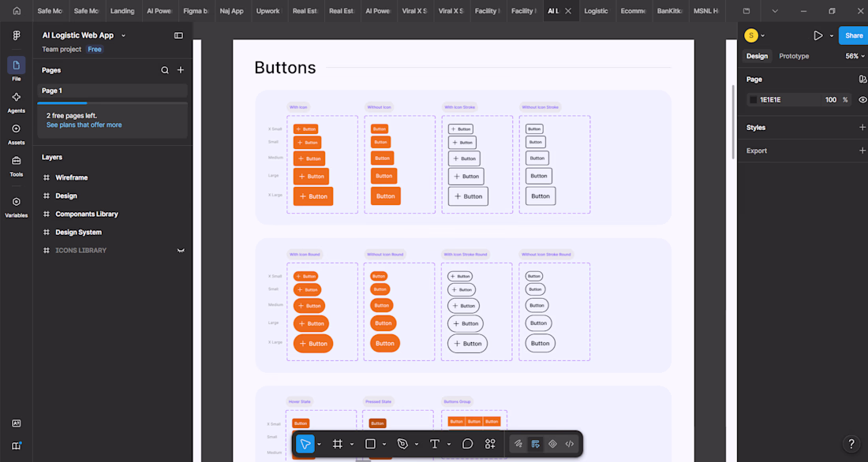Click the Team project label
This screenshot has width=868, height=462.
62,49
